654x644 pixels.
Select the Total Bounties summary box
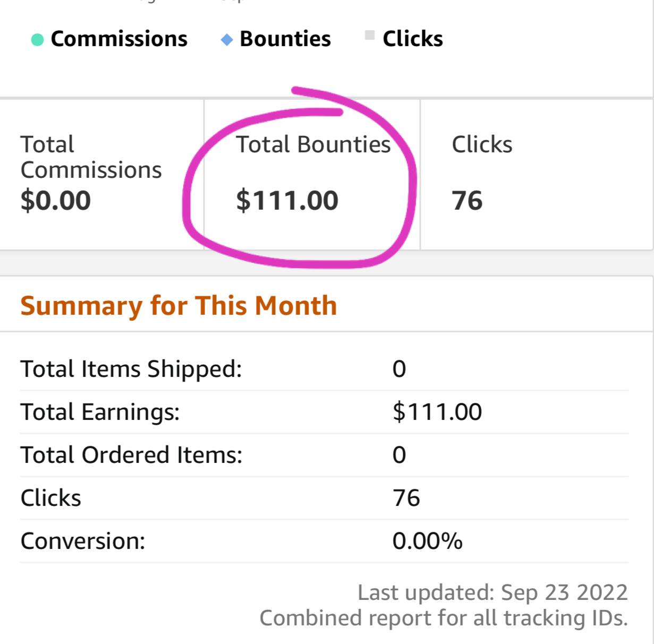pyautogui.click(x=312, y=174)
